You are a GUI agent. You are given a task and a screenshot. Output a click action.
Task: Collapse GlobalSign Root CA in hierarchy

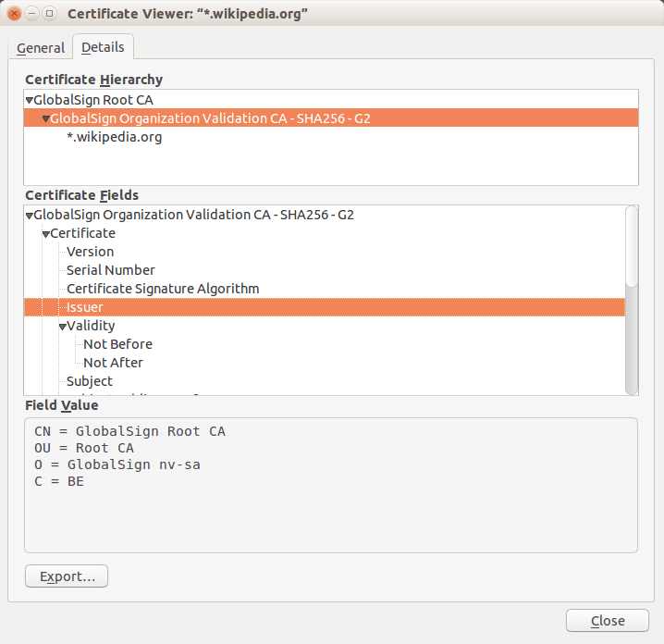(x=30, y=101)
